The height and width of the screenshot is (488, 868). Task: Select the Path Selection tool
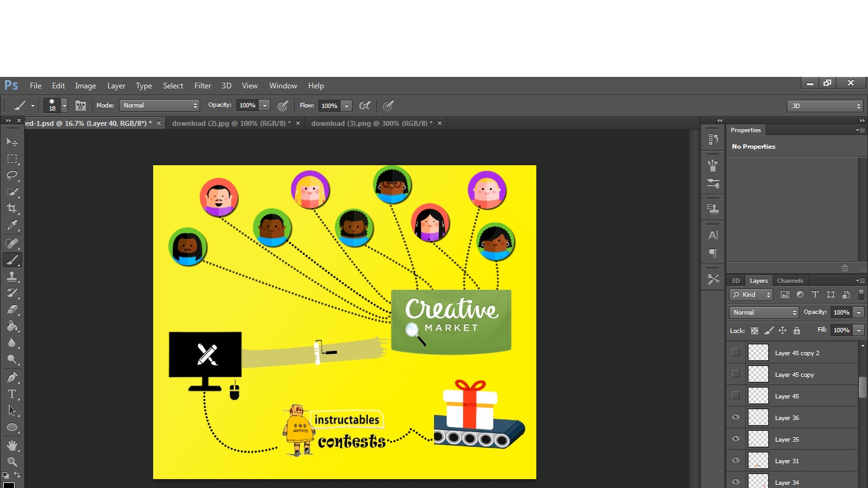tap(12, 410)
